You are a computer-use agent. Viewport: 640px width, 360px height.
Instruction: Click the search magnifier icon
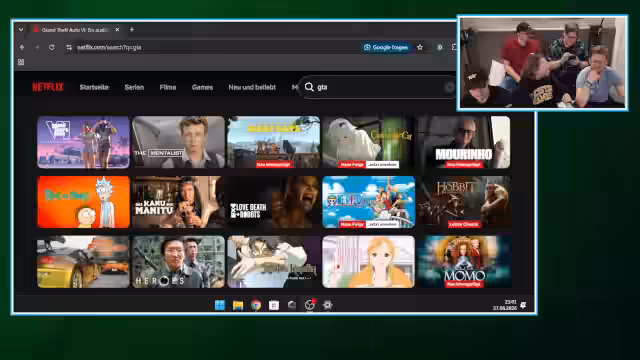[x=309, y=87]
